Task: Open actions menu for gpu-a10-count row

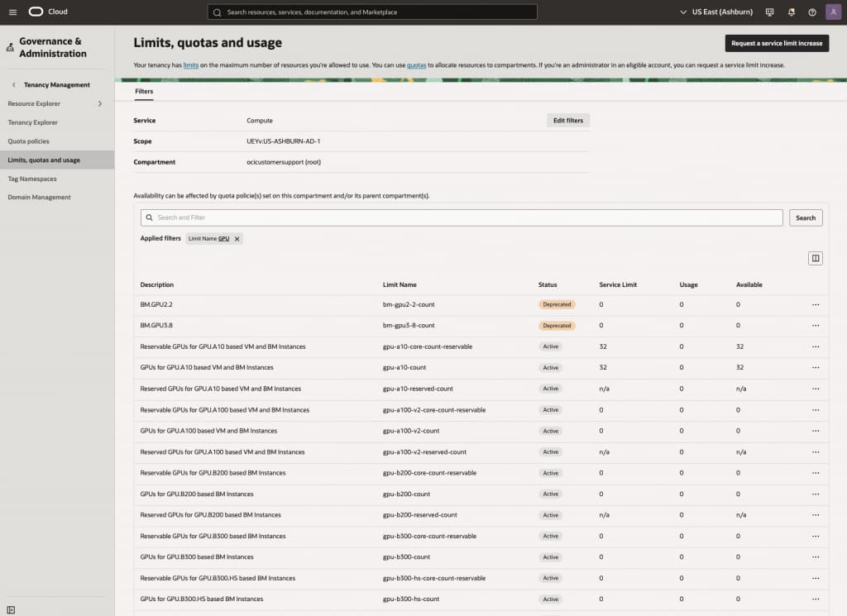Action: pyautogui.click(x=815, y=368)
